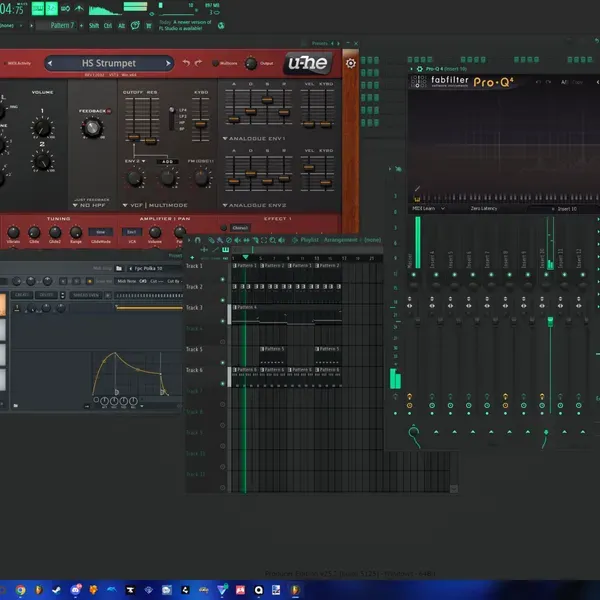
Task: Select the previous preset before HS Strumpet
Action: [x=50, y=63]
